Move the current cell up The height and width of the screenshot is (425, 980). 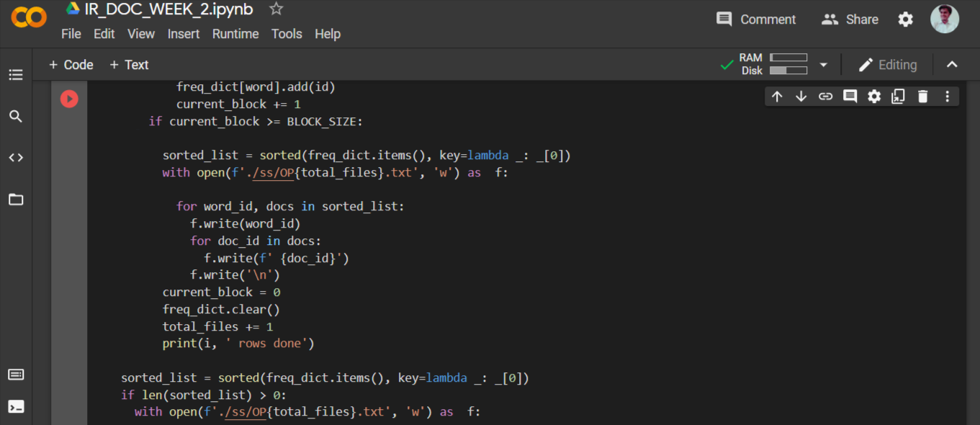777,96
